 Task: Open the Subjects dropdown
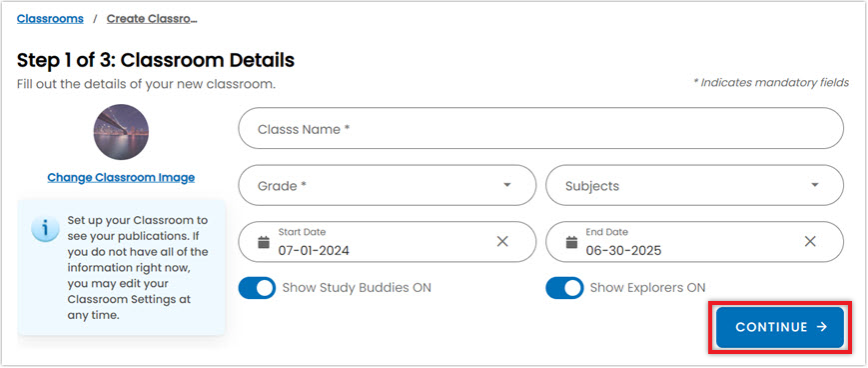pos(695,186)
